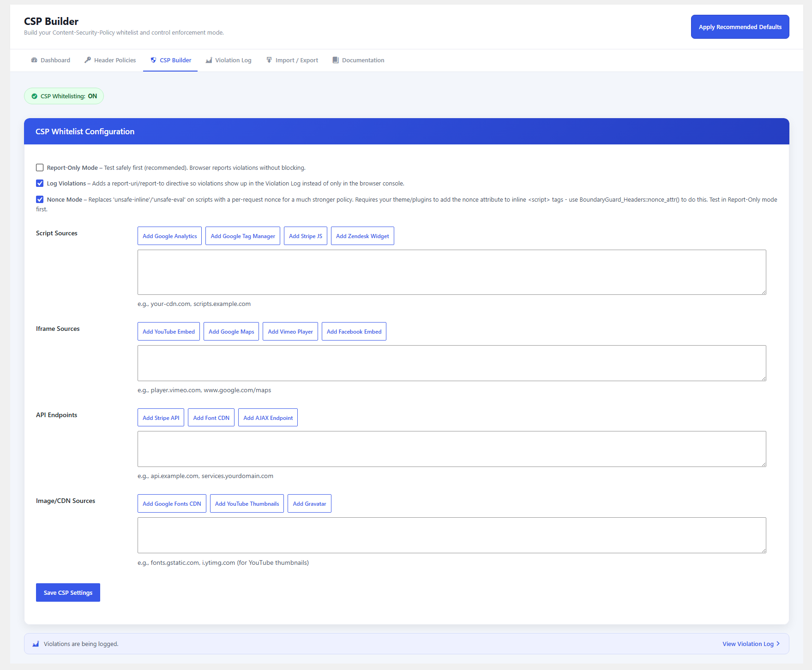The width and height of the screenshot is (812, 670).
Task: Click the Dashboard gauge icon
Action: coord(34,60)
